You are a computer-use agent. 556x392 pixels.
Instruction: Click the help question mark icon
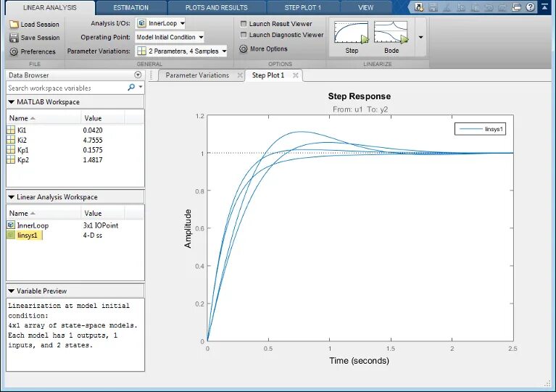click(531, 7)
